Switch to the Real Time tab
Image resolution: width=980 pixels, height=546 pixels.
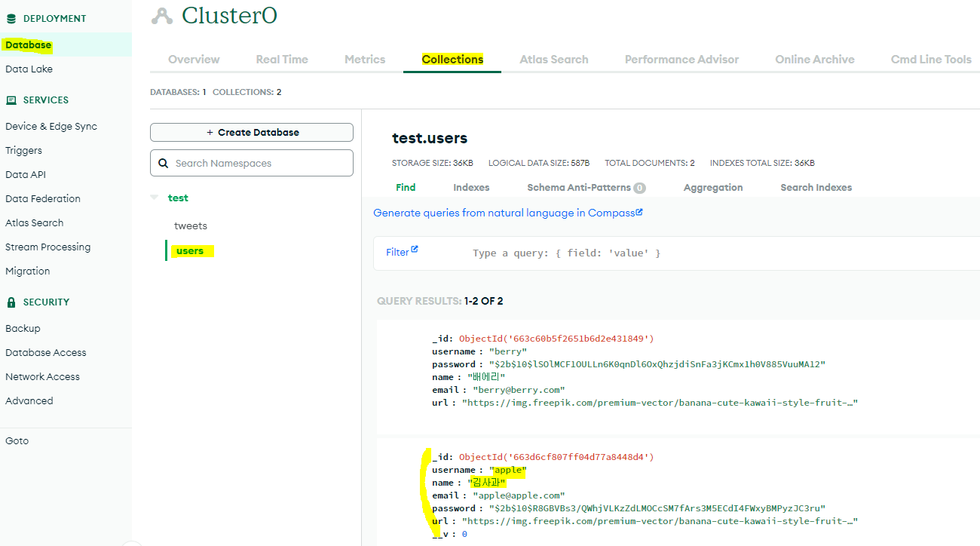point(282,59)
